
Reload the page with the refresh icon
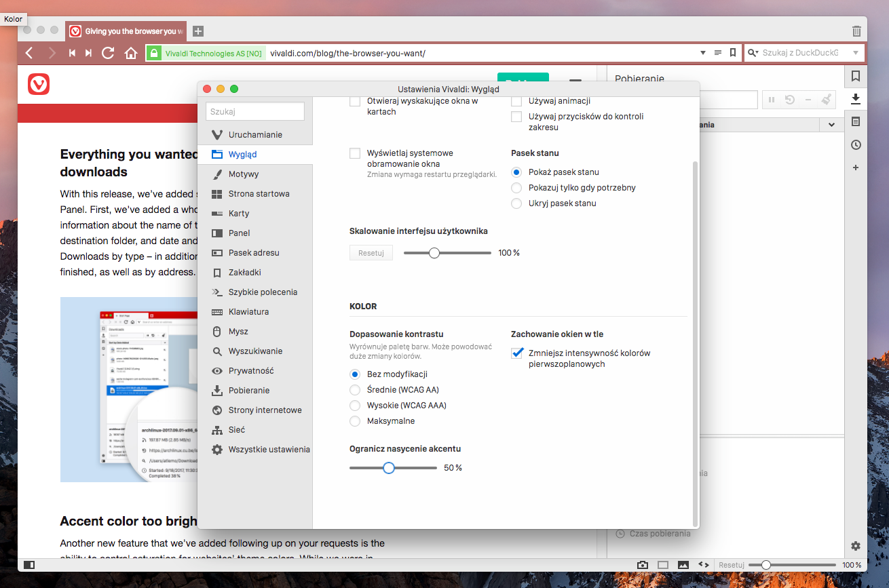[108, 53]
